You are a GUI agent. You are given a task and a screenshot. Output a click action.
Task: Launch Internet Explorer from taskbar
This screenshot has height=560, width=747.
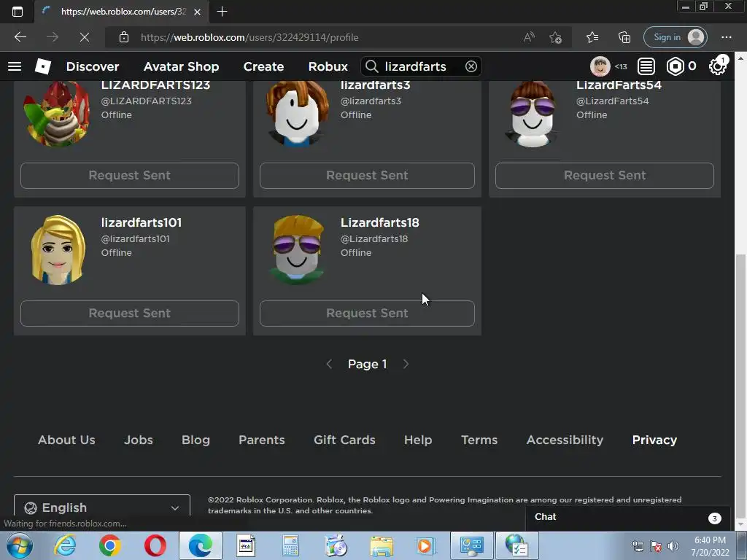65,545
